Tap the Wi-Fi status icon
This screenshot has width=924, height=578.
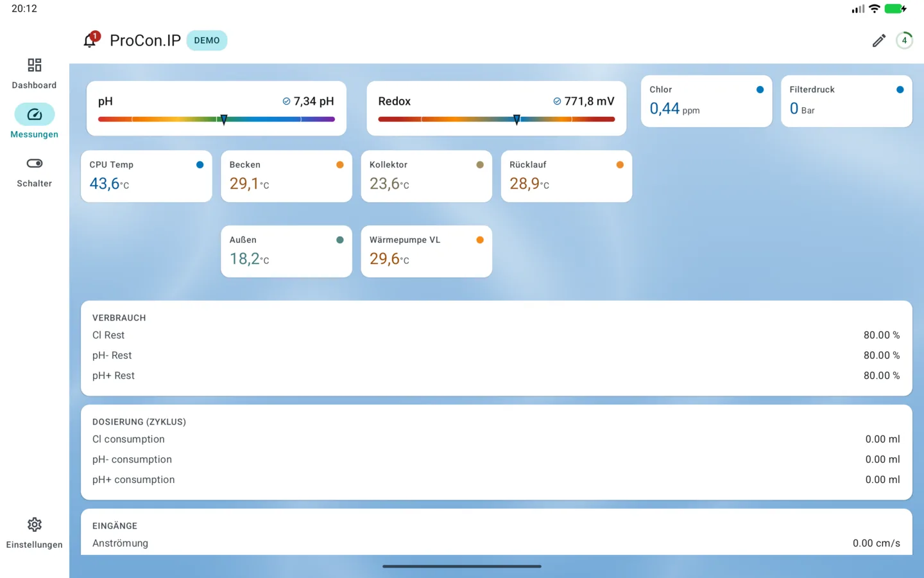874,9
